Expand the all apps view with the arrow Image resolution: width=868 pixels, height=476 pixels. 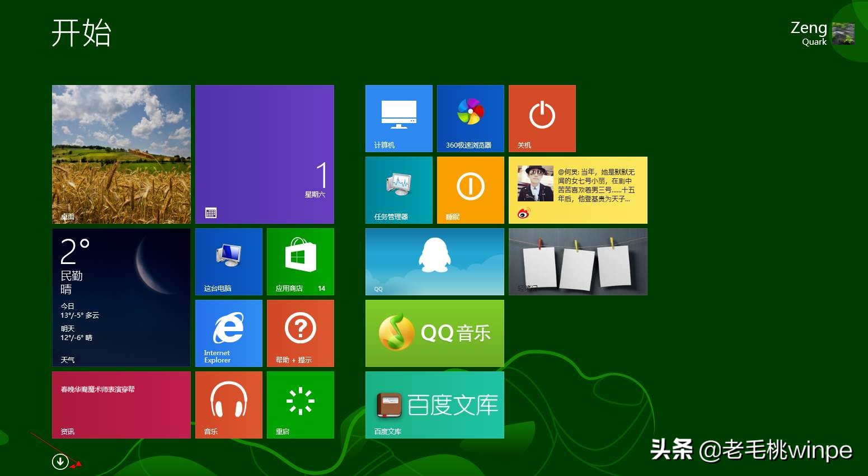point(60,461)
